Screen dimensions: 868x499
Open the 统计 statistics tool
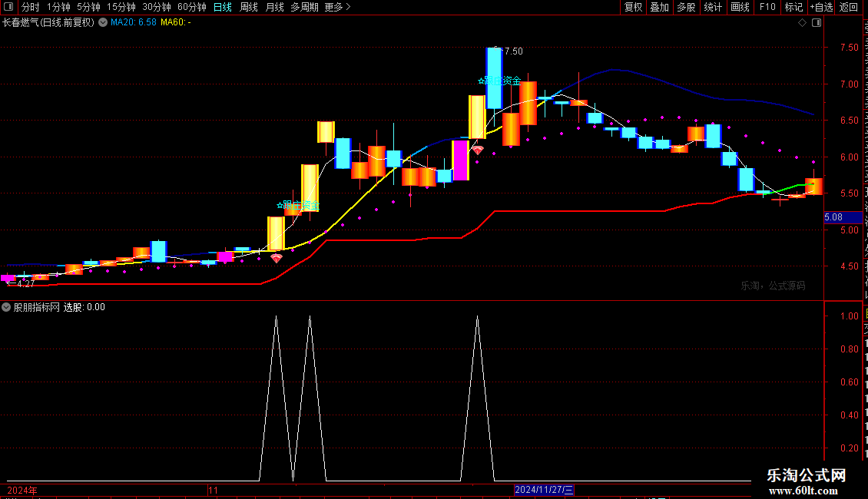[x=712, y=7]
